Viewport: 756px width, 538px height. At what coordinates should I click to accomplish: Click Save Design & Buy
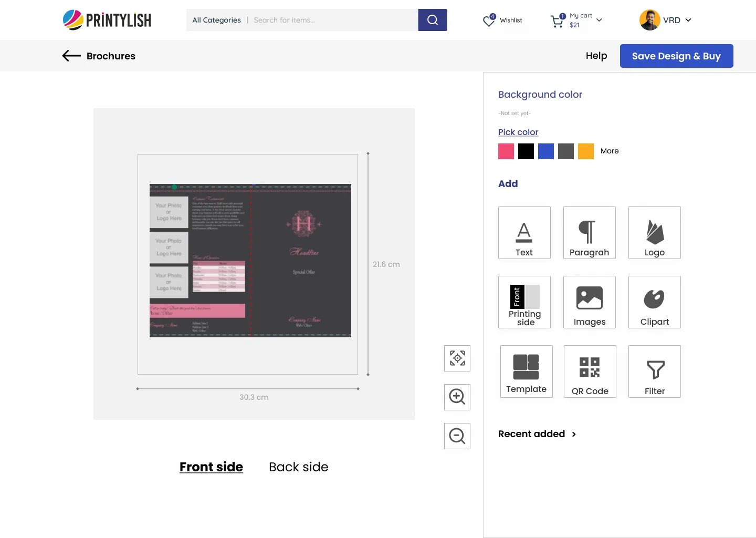coord(677,56)
